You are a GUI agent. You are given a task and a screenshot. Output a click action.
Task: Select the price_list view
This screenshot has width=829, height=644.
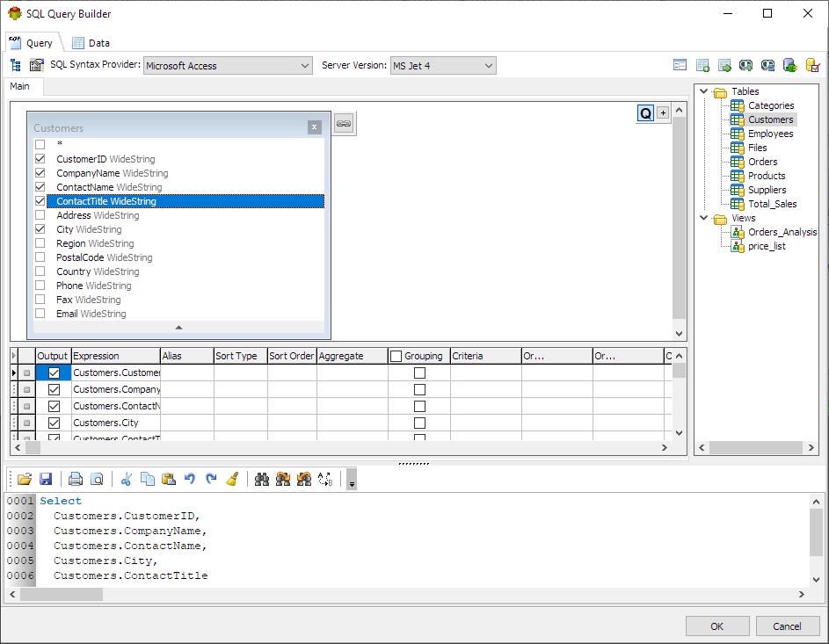767,246
